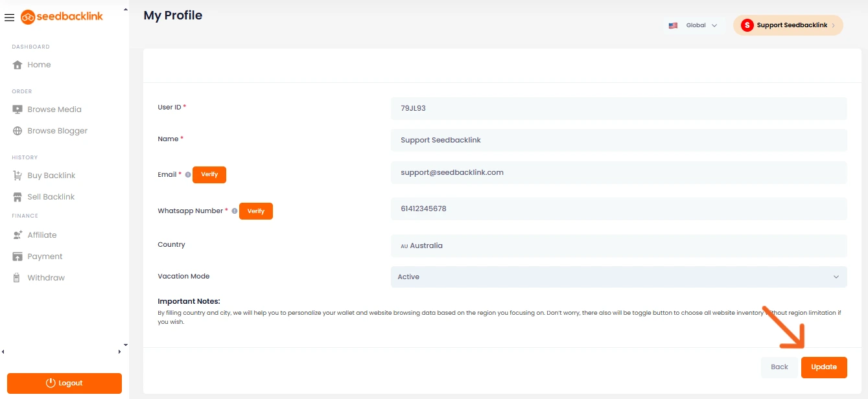Open the Global region dropdown
The image size is (868, 399).
[693, 25]
